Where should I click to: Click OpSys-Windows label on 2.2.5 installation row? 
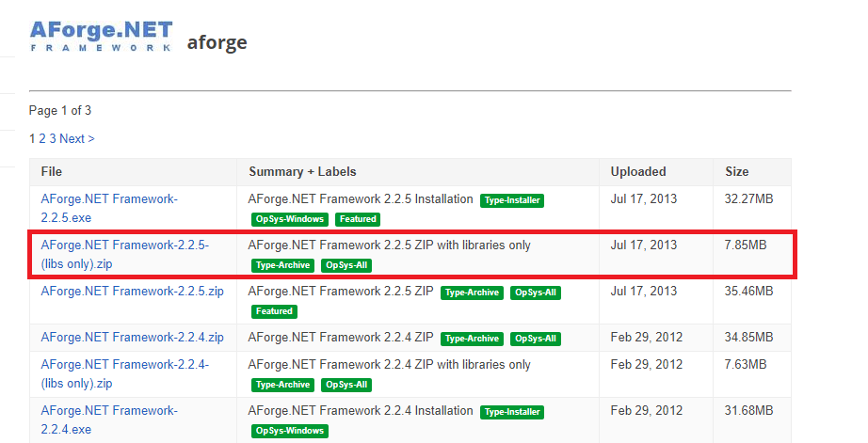(x=290, y=219)
